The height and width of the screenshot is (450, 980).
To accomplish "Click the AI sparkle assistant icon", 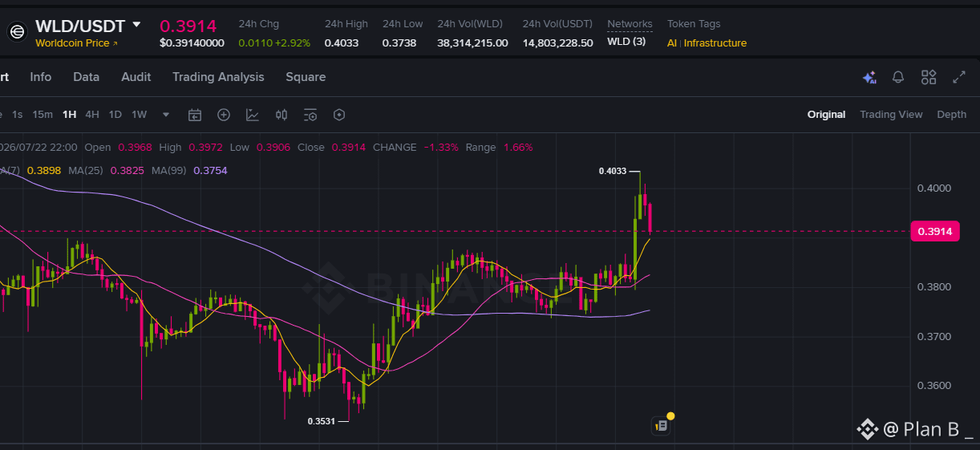I will coord(869,77).
